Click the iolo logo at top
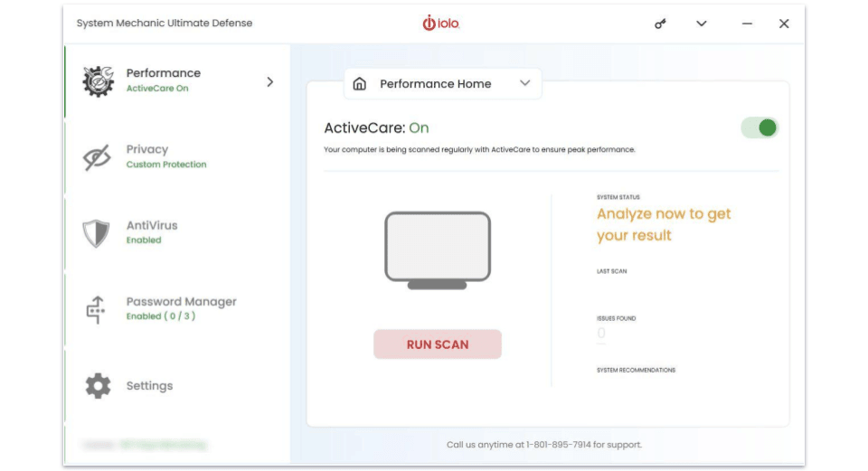The height and width of the screenshot is (471, 868). 441,24
